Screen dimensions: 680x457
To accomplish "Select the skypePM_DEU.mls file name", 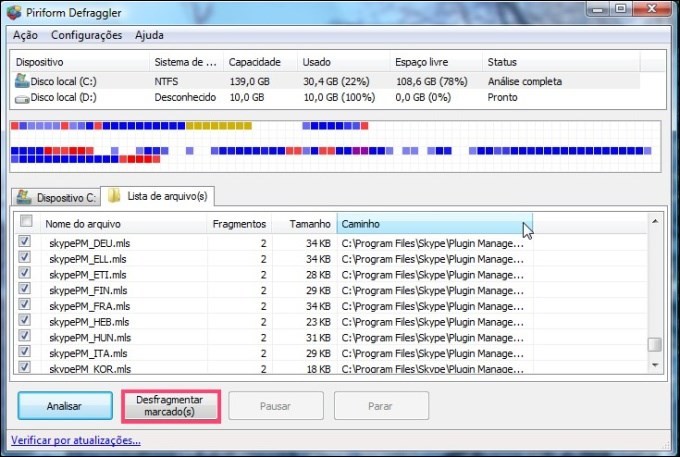I will click(x=89, y=243).
